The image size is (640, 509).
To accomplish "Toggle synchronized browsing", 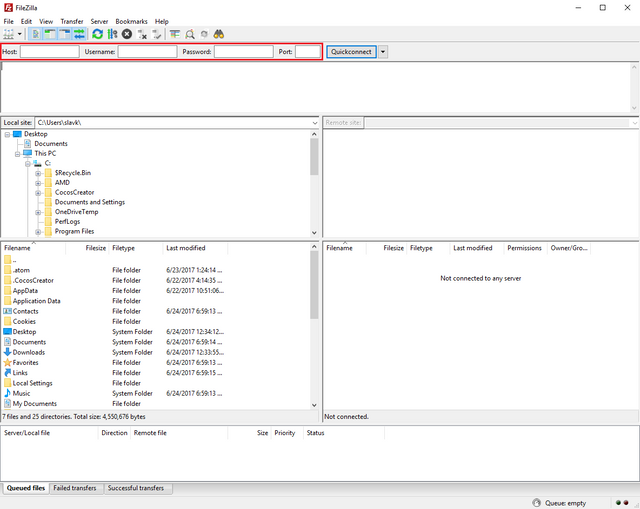I will tap(204, 34).
